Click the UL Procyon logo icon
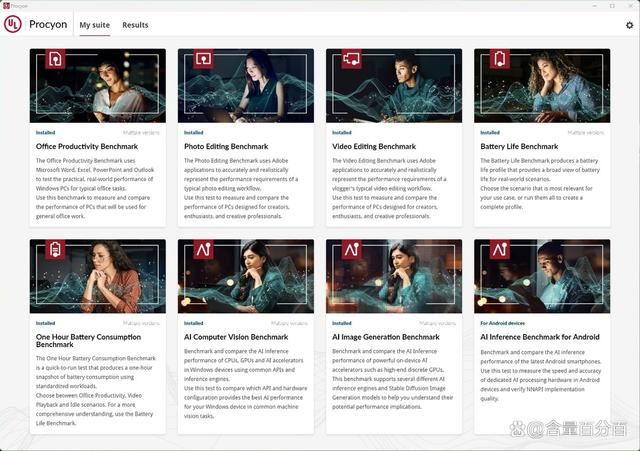This screenshot has width=640, height=451. tap(14, 25)
